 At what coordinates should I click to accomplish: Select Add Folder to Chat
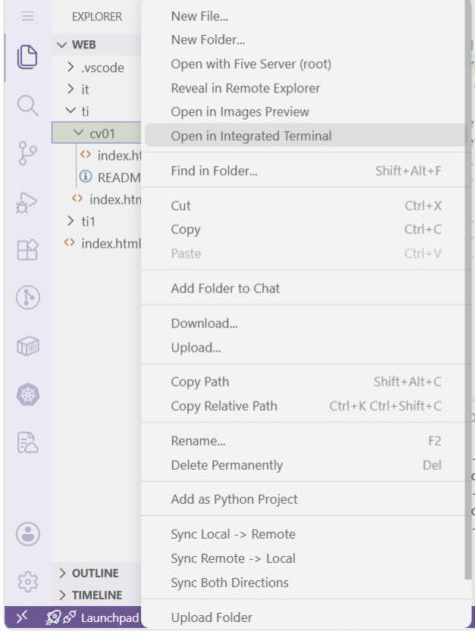coord(304,288)
